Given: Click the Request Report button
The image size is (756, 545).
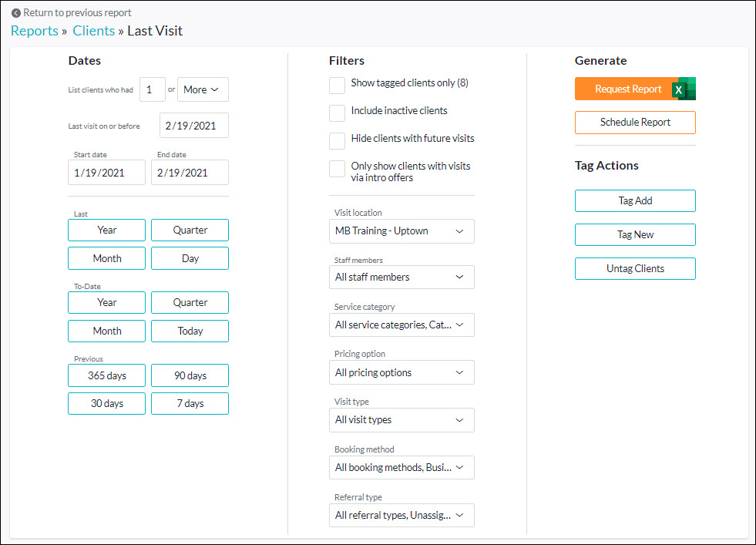Looking at the screenshot, I should coord(624,89).
